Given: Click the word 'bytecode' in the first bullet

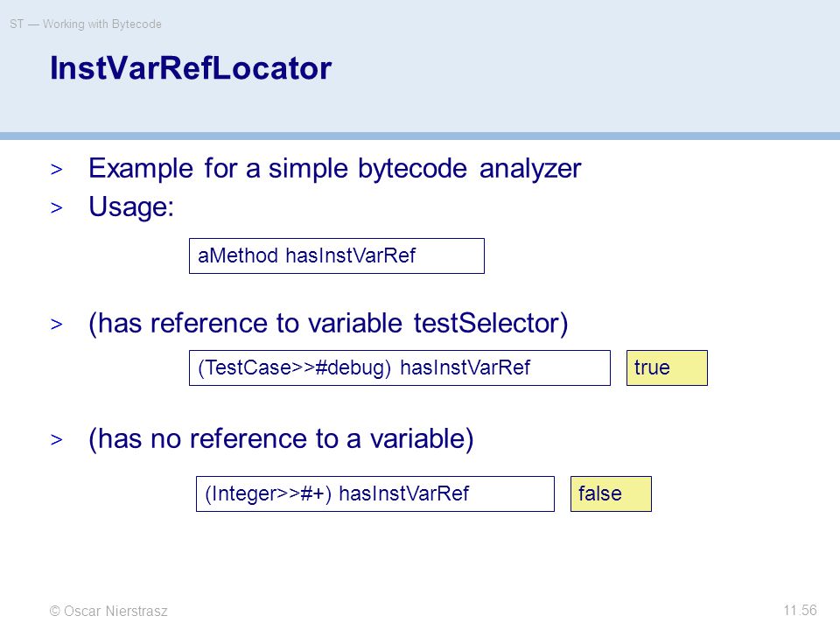Looking at the screenshot, I should [412, 170].
